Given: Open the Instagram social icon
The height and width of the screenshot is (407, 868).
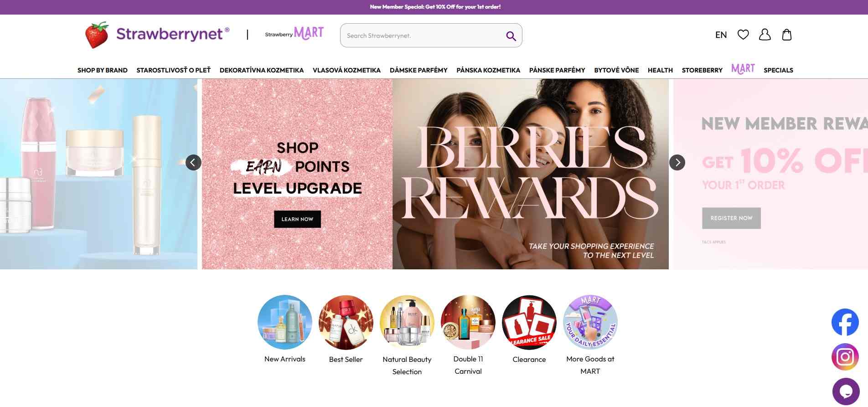Looking at the screenshot, I should (845, 357).
